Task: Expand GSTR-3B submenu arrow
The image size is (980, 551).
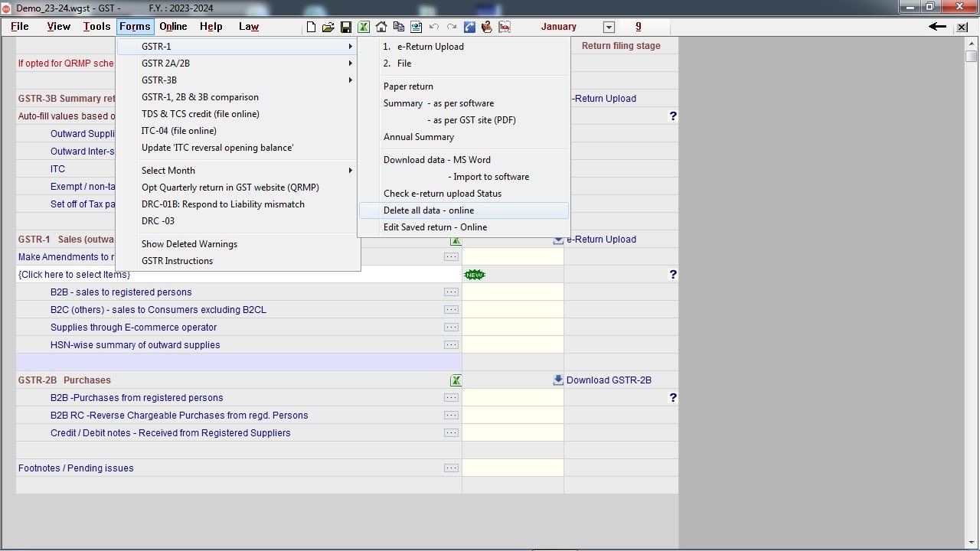Action: coord(350,80)
